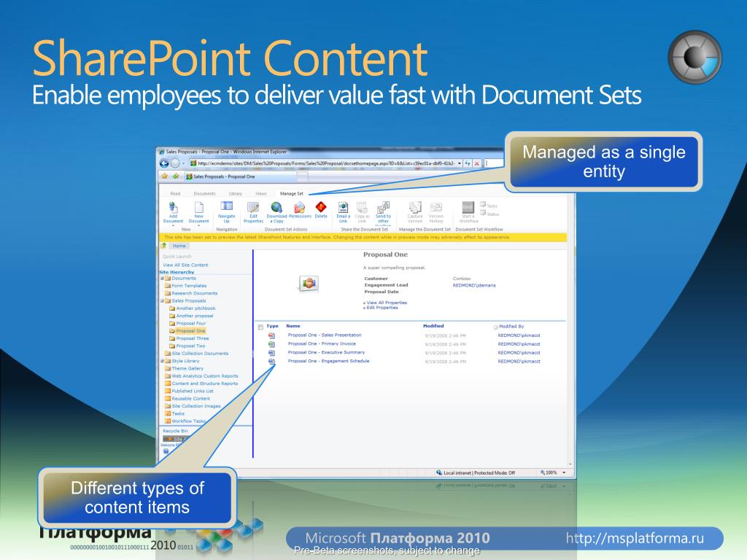Open the address bar URL dropdown arrow

460,163
